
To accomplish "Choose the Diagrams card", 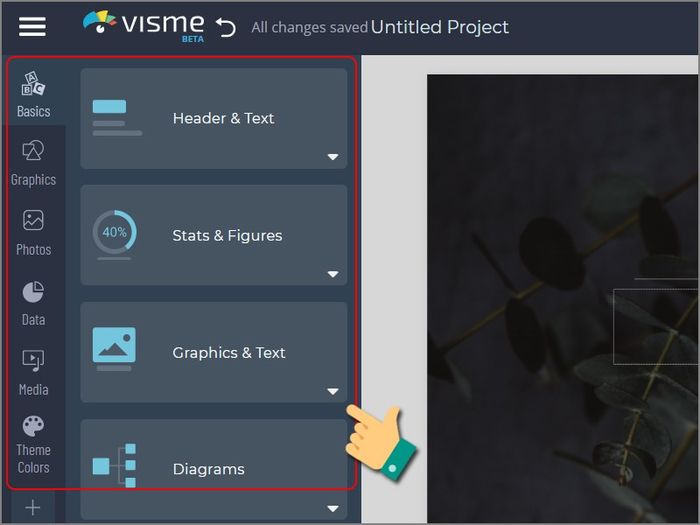I will coord(214,470).
